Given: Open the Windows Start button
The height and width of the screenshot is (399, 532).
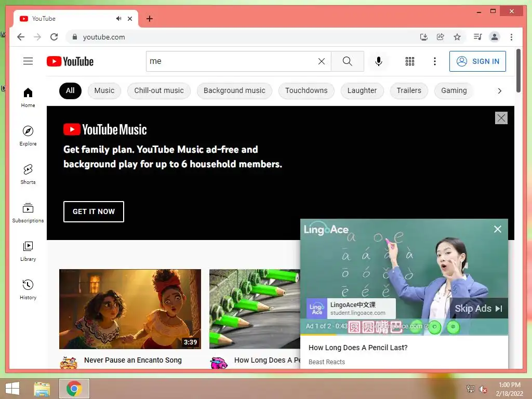Looking at the screenshot, I should [12, 389].
